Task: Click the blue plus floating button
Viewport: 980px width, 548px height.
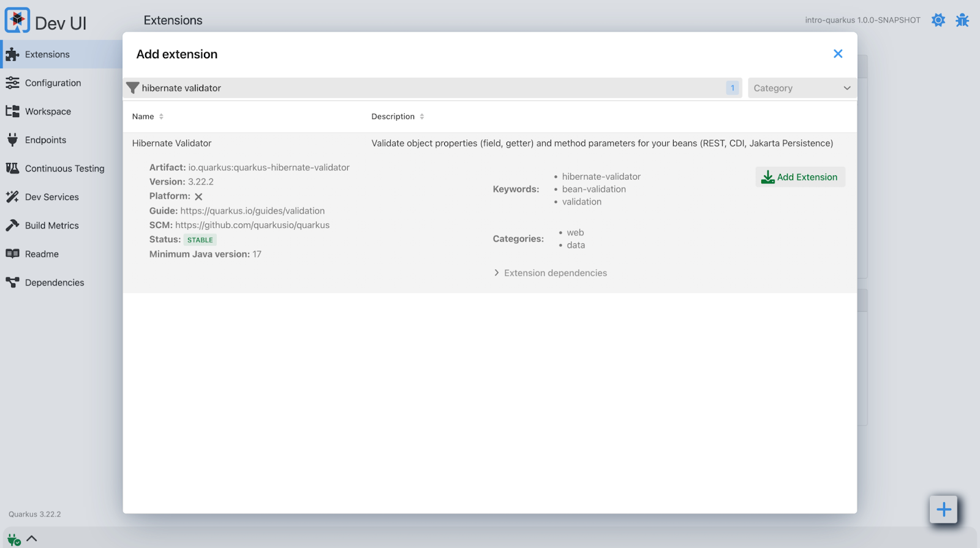Action: [943, 509]
